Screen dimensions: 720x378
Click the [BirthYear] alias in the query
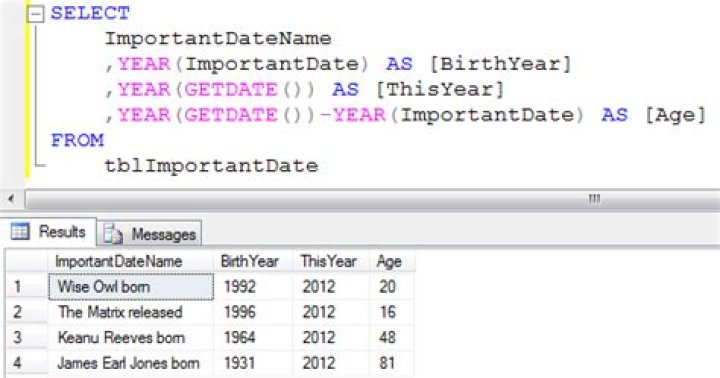pos(501,64)
